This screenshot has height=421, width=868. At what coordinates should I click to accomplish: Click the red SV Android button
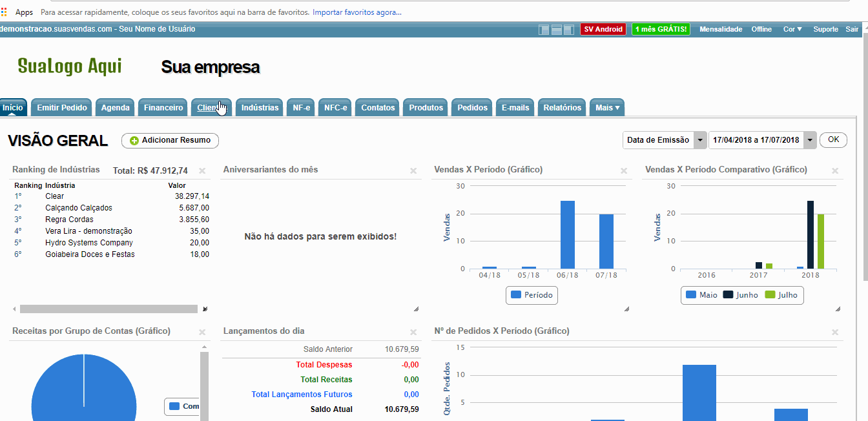coord(603,29)
